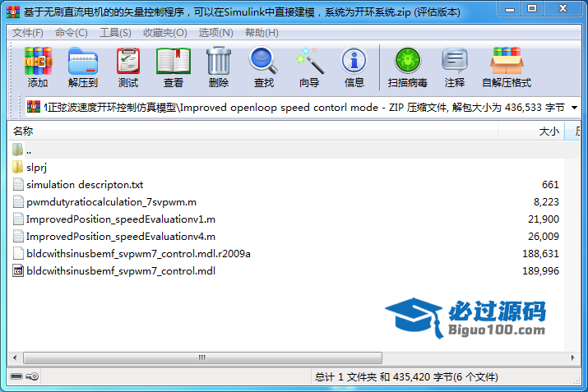
Task: Click the 查找 (Find) magnifier icon
Action: [263, 60]
